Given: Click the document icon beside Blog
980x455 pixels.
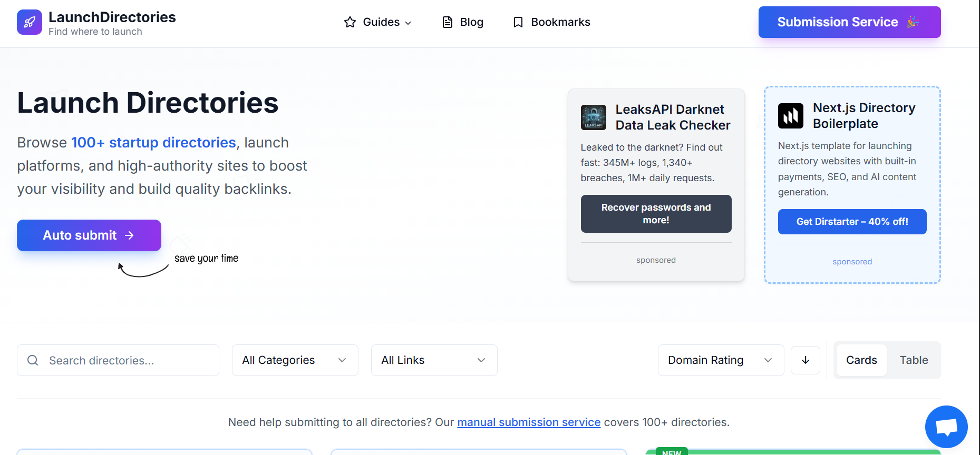Looking at the screenshot, I should pos(448,22).
